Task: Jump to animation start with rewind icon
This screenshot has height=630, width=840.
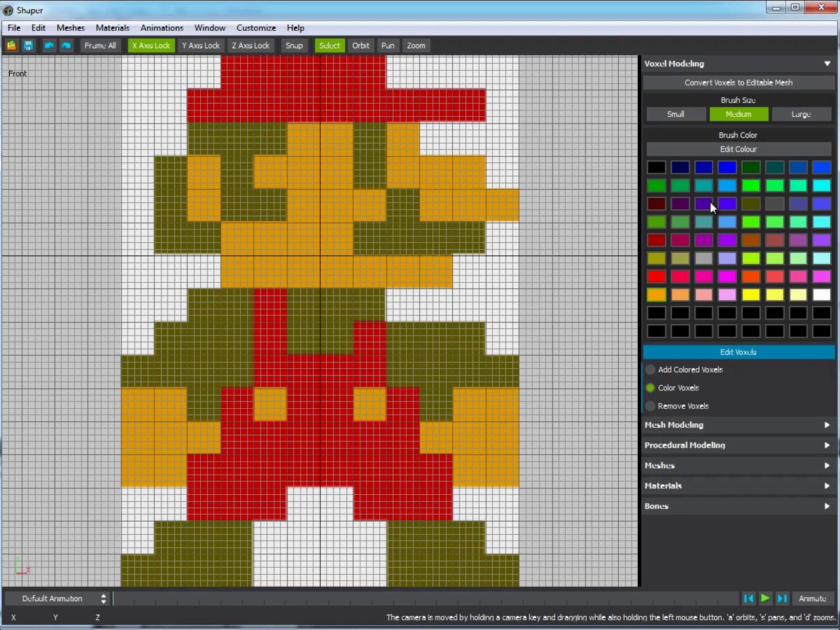Action: pos(748,598)
